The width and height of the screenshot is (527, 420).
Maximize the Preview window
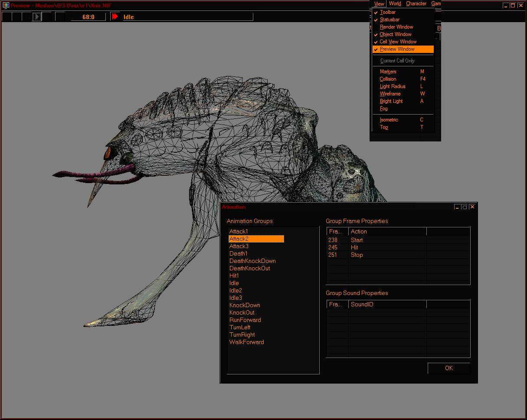coord(513,6)
